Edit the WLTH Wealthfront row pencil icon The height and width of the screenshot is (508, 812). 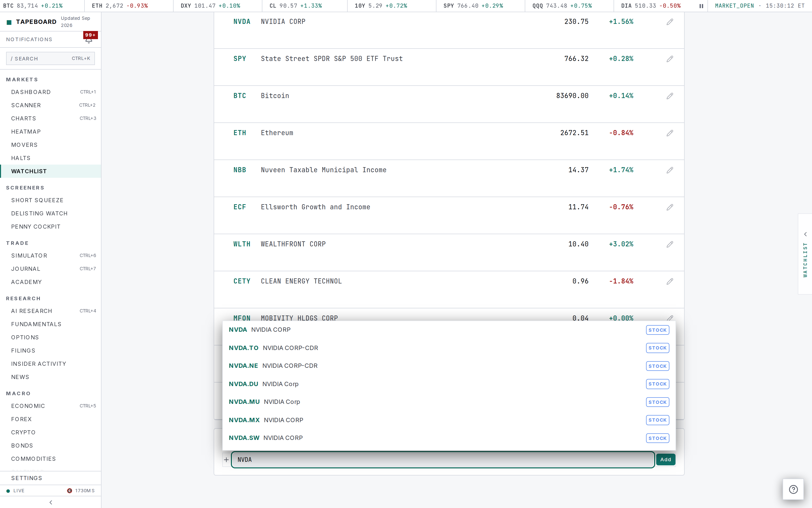coord(670,244)
